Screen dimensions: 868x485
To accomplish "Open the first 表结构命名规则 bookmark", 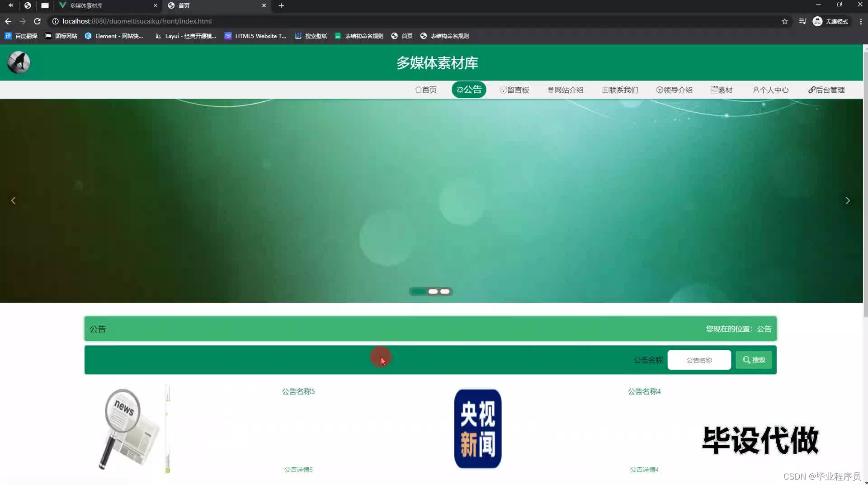I will tap(359, 36).
